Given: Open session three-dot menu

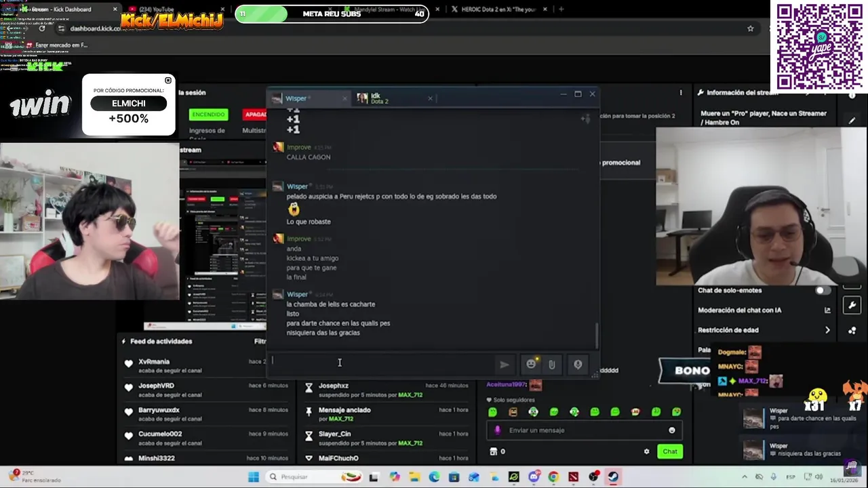Looking at the screenshot, I should click(681, 93).
